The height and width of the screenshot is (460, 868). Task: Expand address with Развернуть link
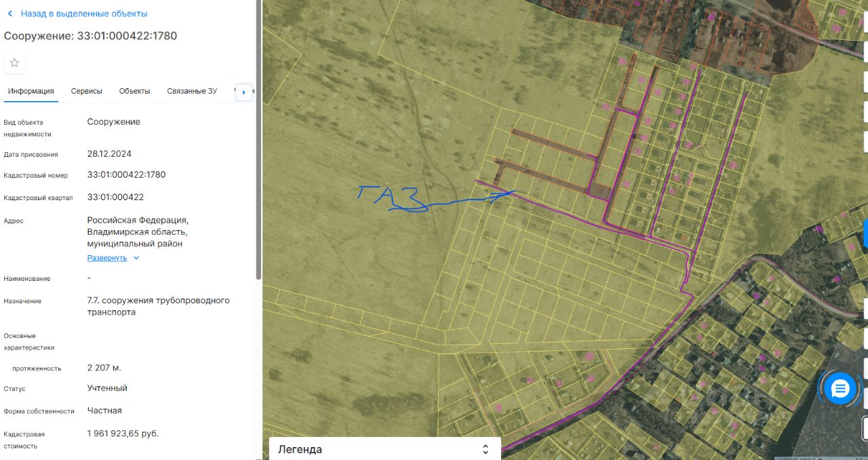(x=107, y=258)
